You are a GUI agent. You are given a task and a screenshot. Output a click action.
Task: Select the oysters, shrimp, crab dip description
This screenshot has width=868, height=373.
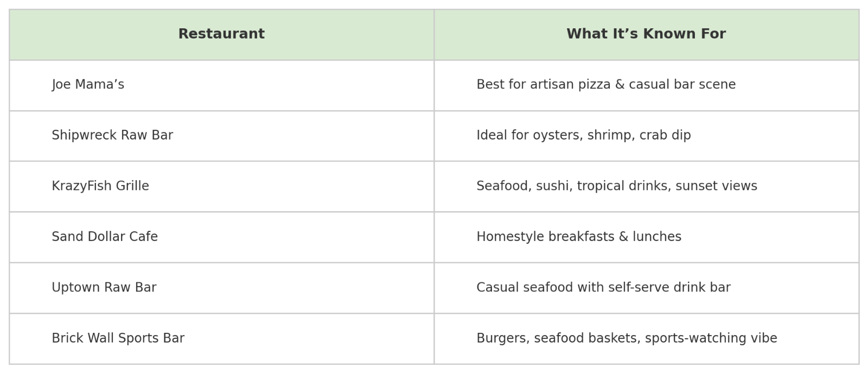[x=584, y=135]
